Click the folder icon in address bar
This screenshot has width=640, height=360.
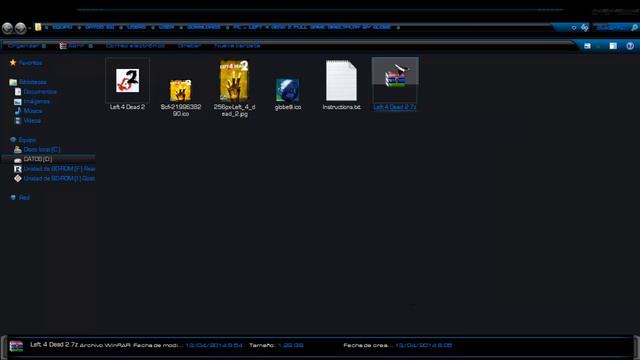38,27
